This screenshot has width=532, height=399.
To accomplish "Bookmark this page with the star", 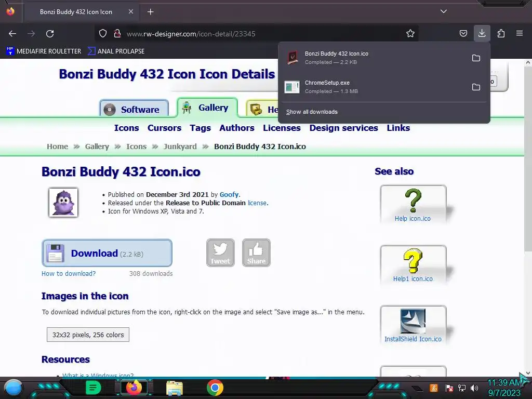I will [410, 33].
